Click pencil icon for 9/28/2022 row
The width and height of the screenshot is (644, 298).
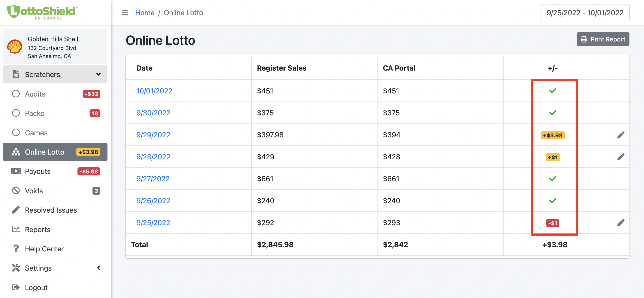(621, 157)
